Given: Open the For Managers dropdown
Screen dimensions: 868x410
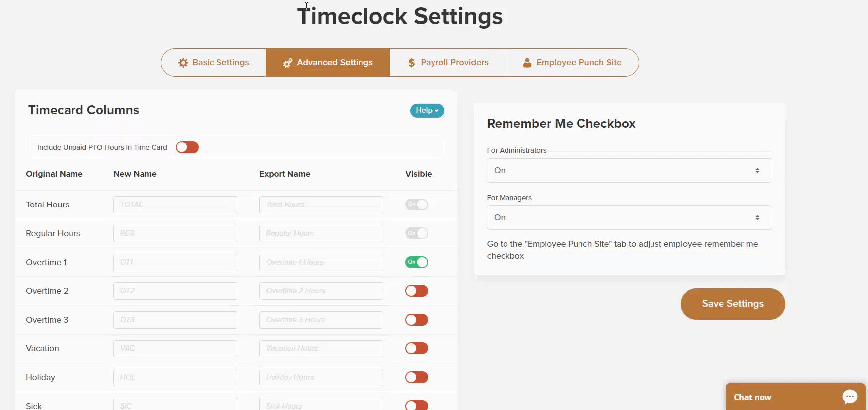Looking at the screenshot, I should [x=629, y=217].
